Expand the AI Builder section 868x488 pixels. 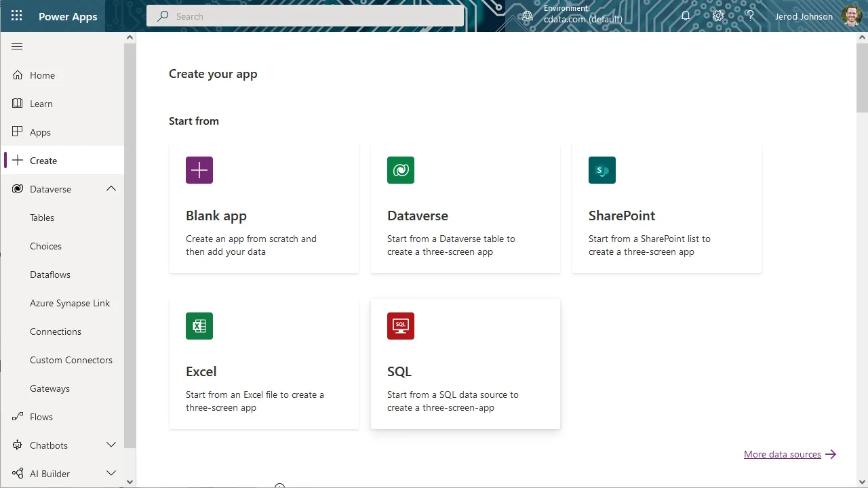click(x=111, y=473)
